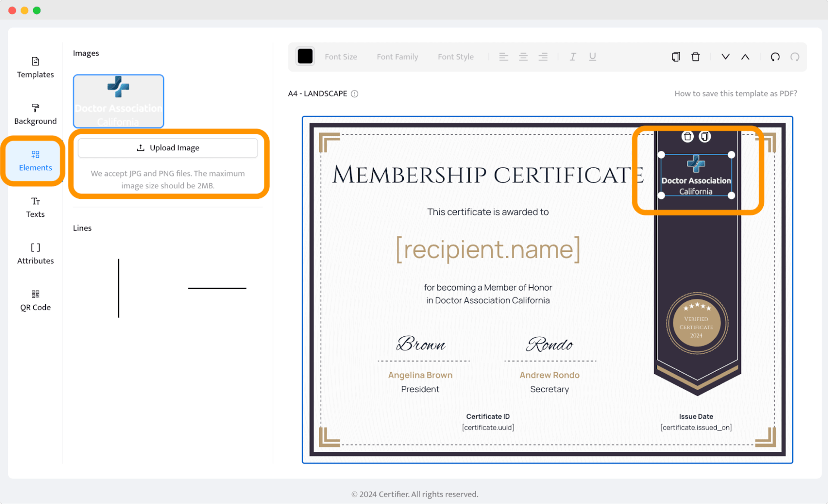Expand the Font Style dropdown
Image resolution: width=828 pixels, height=504 pixels.
point(455,56)
